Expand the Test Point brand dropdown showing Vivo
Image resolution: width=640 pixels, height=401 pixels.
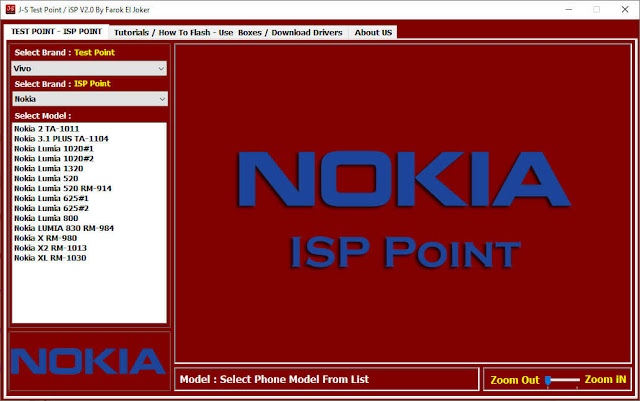point(89,69)
